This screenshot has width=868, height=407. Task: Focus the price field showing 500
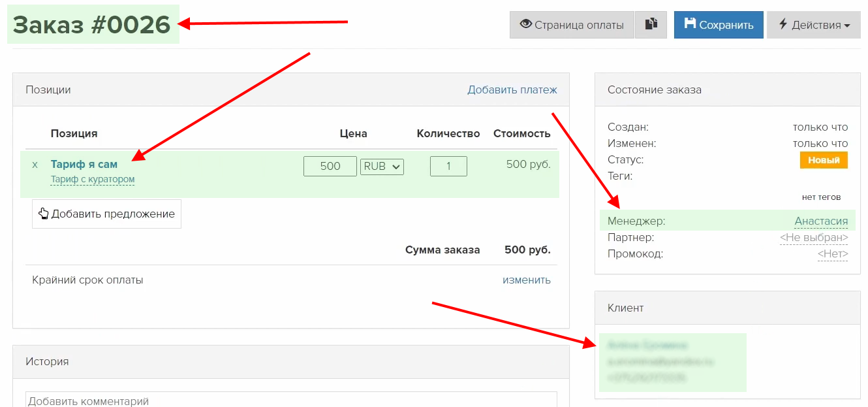click(330, 166)
